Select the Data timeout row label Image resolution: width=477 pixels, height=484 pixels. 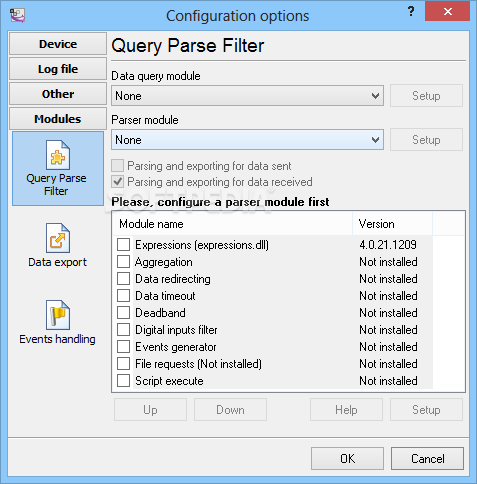(x=165, y=296)
